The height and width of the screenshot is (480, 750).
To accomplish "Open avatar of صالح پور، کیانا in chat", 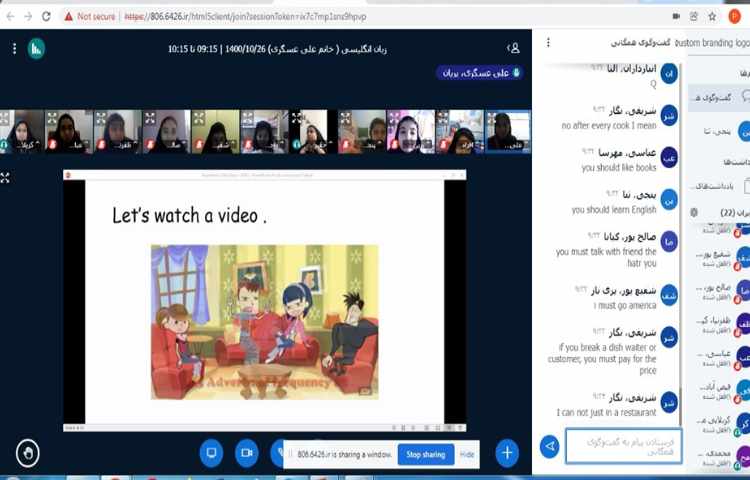I will click(x=669, y=241).
